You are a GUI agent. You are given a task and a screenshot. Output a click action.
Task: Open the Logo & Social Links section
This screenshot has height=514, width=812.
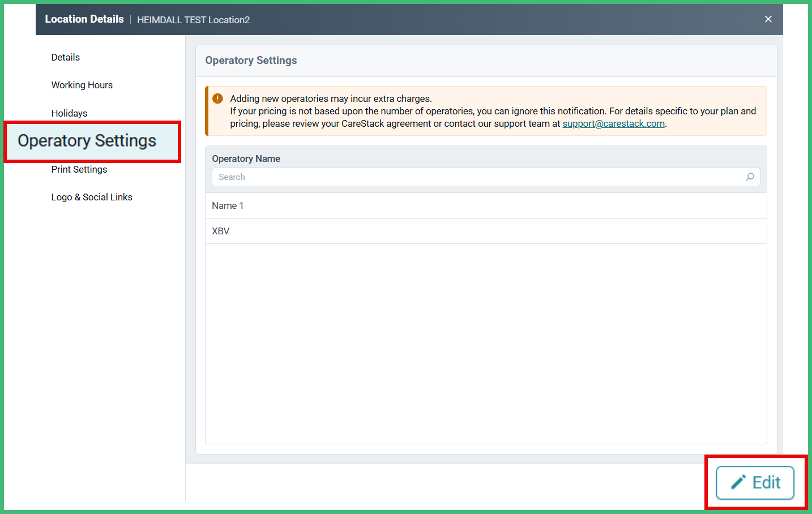(92, 196)
